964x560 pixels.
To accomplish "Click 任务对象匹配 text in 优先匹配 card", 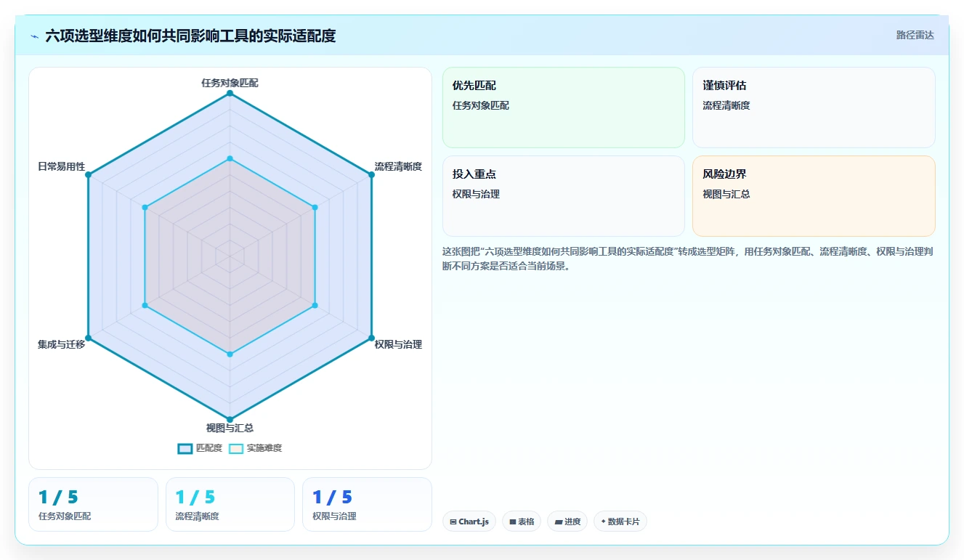I will [x=480, y=105].
